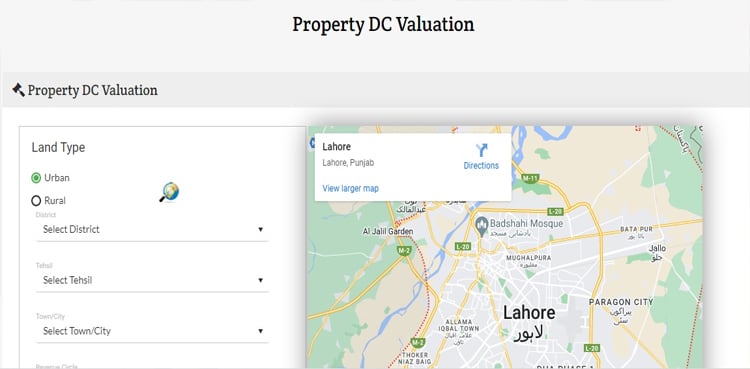Click the Lahore title in map info card
This screenshot has height=369, width=750.
(x=336, y=146)
